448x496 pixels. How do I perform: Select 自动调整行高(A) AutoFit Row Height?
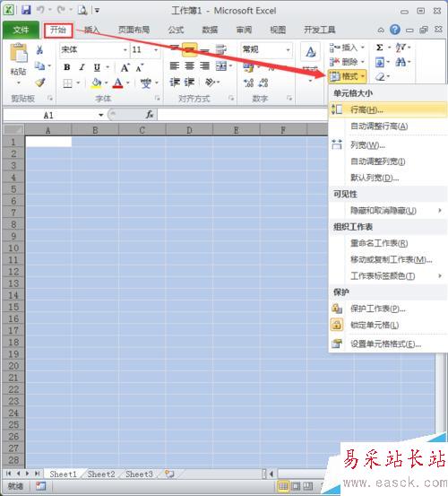[388, 126]
